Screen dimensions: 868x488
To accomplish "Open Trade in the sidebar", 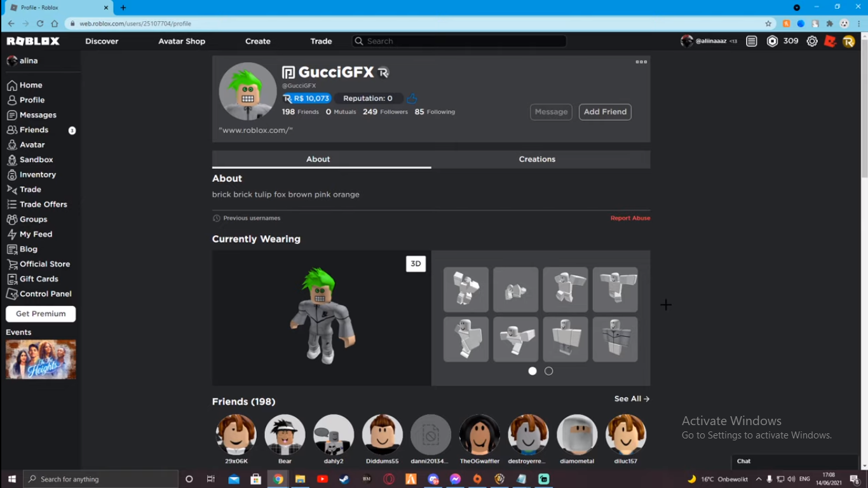I will coord(24,189).
